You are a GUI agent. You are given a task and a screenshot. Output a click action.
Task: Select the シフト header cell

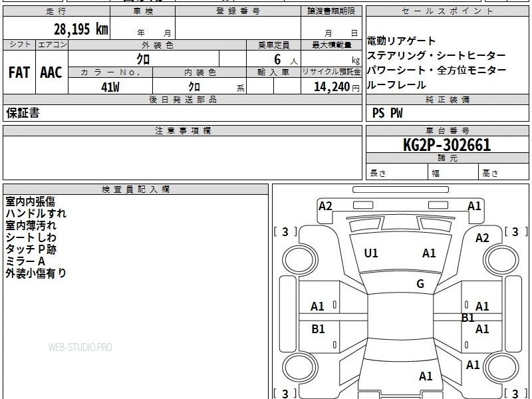[x=19, y=45]
